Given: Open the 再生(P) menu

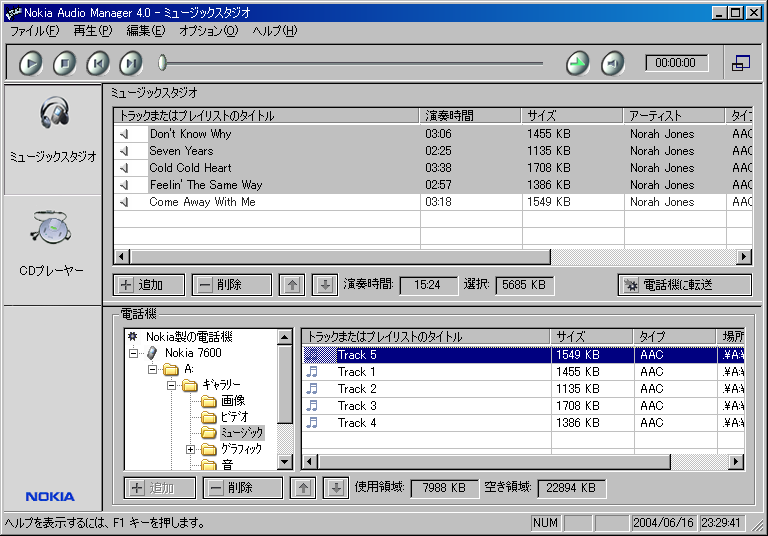Looking at the screenshot, I should [93, 31].
